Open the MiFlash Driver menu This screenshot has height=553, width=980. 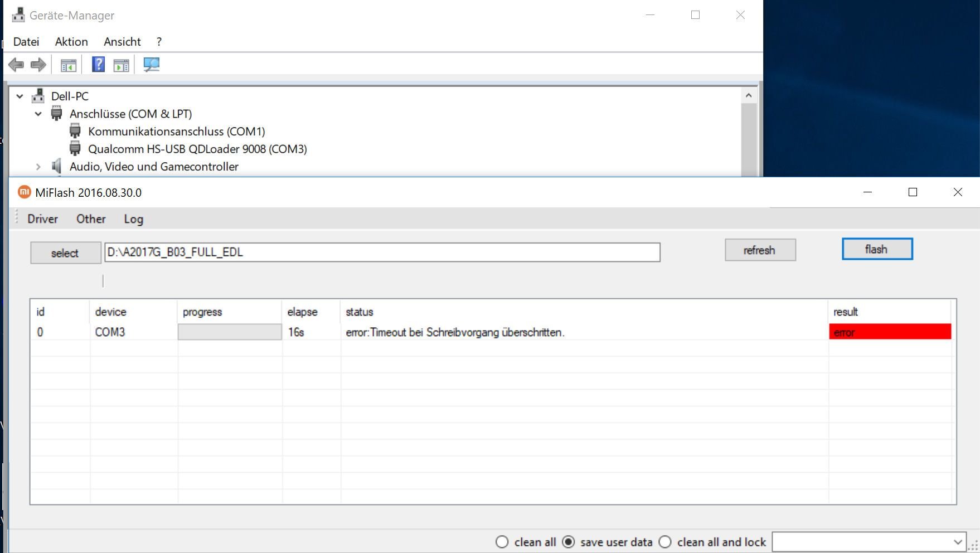point(43,219)
